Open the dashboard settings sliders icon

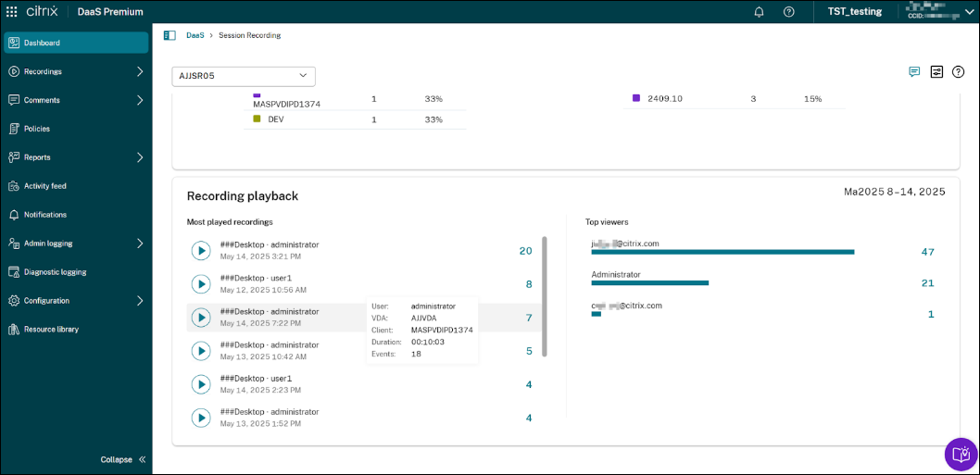(x=936, y=72)
